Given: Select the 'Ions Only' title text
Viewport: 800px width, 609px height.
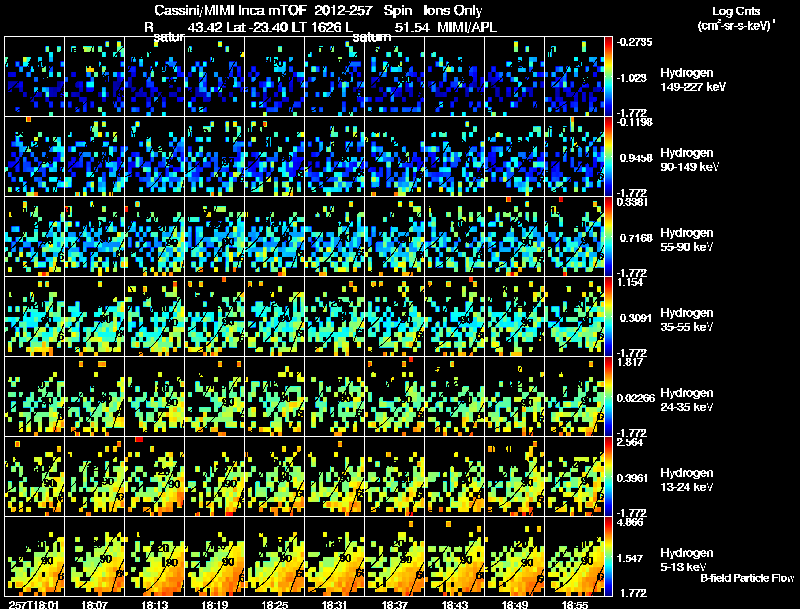Looking at the screenshot, I should (453, 10).
